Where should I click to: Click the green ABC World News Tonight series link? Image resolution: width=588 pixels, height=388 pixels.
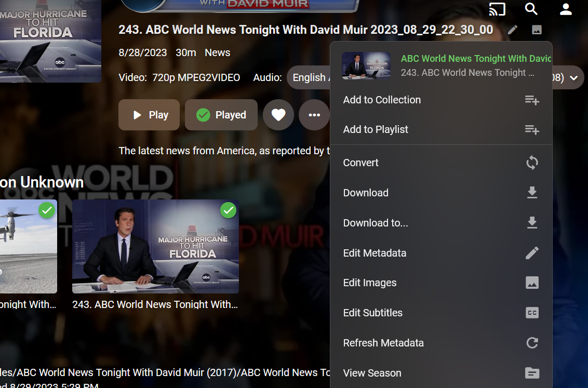[475, 59]
